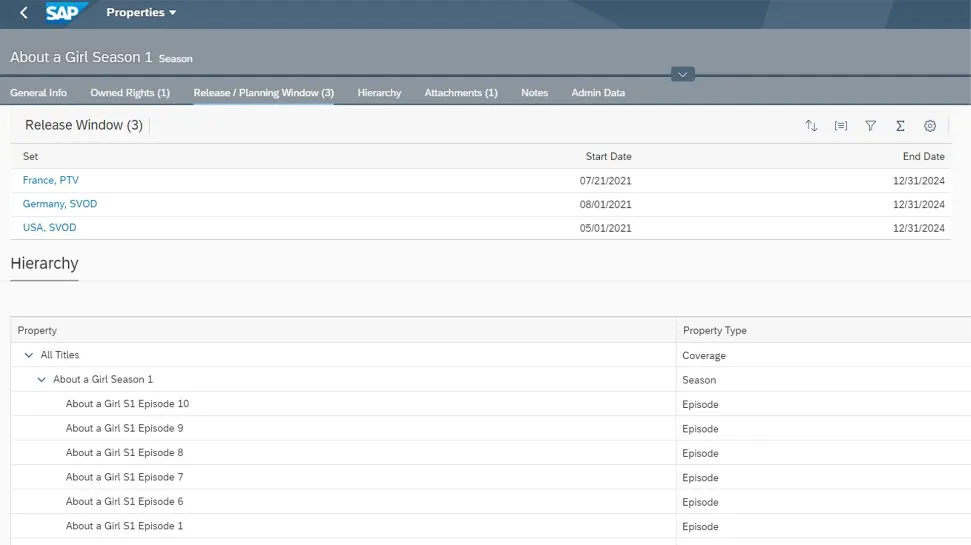Go to Admin Data tab
Screen dimensions: 971x545
click(x=598, y=93)
